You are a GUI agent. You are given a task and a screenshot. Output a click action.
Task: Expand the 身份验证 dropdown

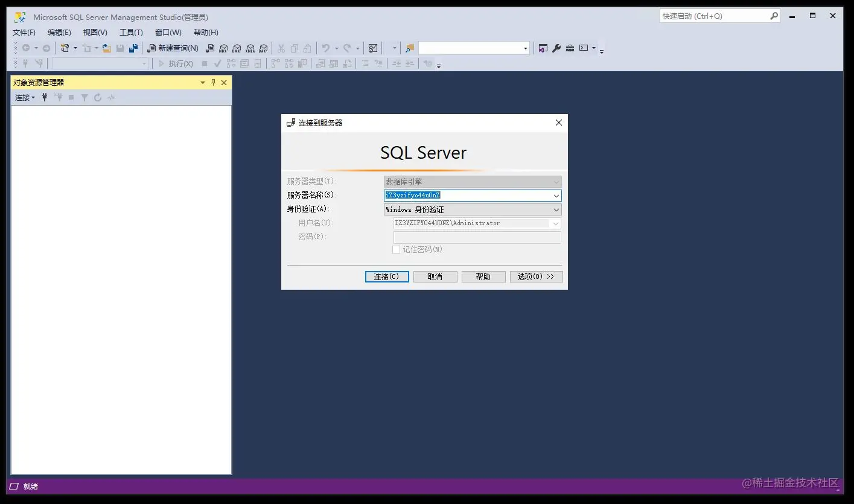556,209
